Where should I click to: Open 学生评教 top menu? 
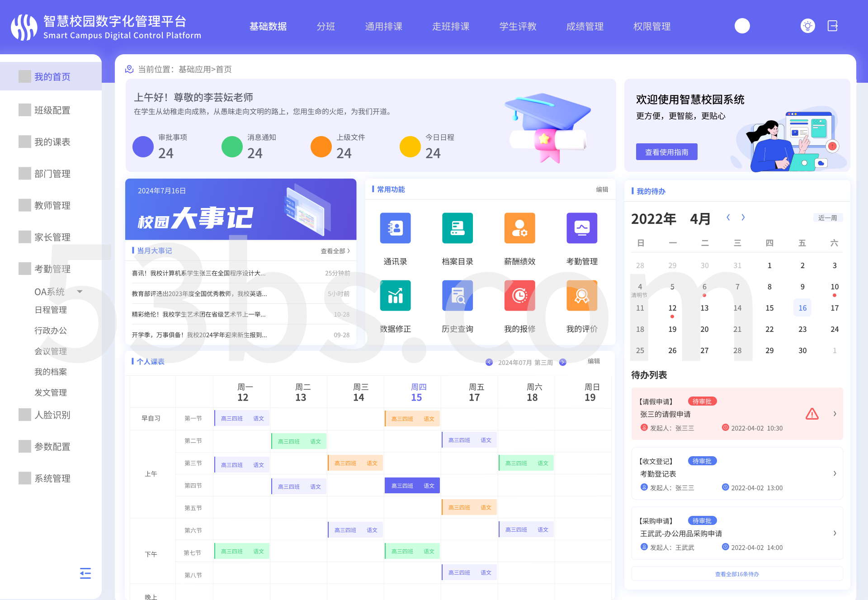coord(518,26)
